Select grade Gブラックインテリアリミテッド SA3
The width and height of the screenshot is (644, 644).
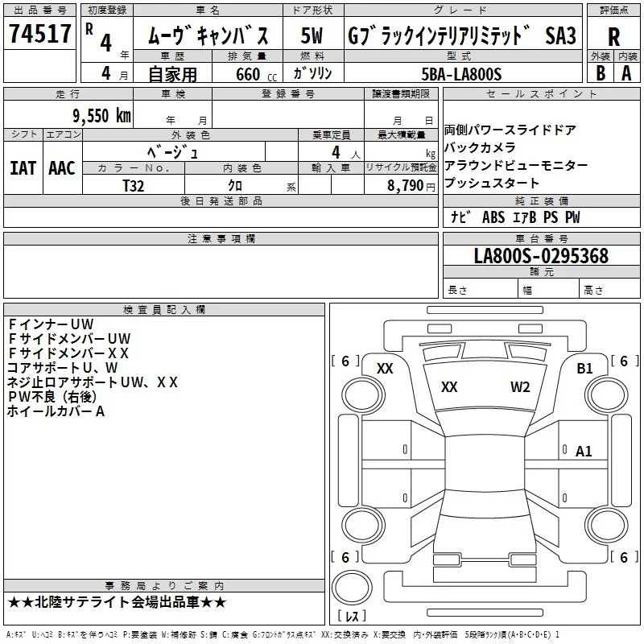coord(462,35)
